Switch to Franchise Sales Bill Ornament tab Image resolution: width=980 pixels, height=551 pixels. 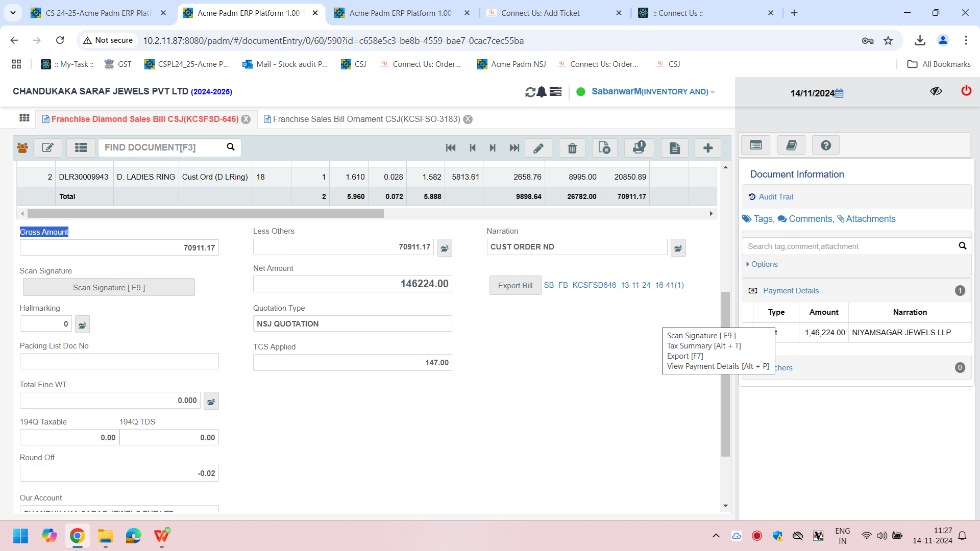366,119
